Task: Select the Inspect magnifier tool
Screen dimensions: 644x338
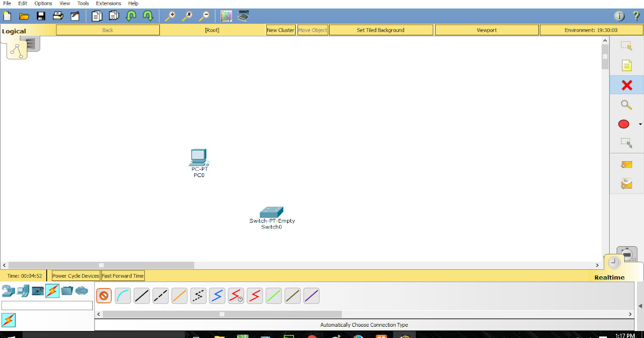Action: pyautogui.click(x=626, y=105)
